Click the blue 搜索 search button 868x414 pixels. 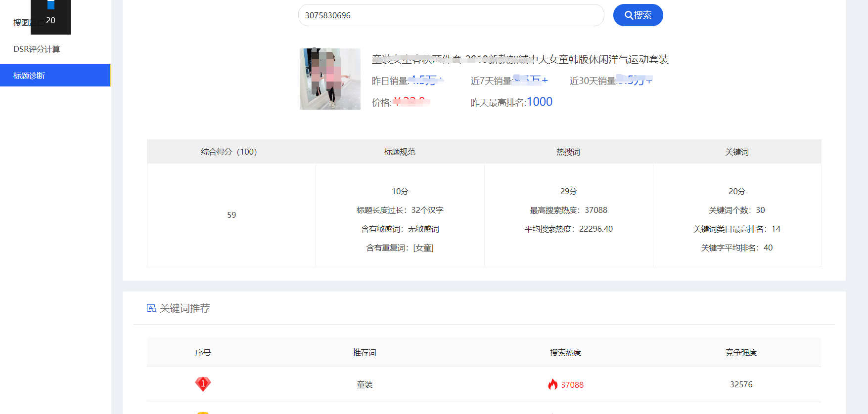(x=638, y=15)
